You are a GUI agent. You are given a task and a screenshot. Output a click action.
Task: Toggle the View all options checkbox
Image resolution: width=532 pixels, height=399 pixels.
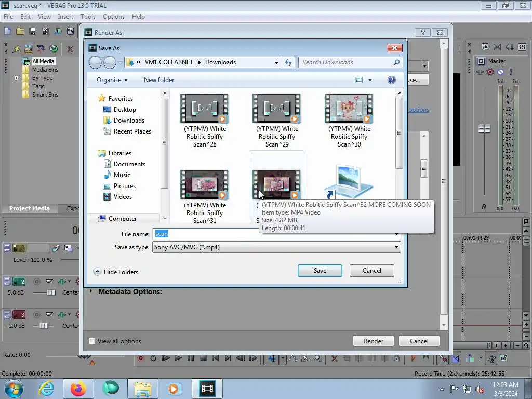[92, 341]
